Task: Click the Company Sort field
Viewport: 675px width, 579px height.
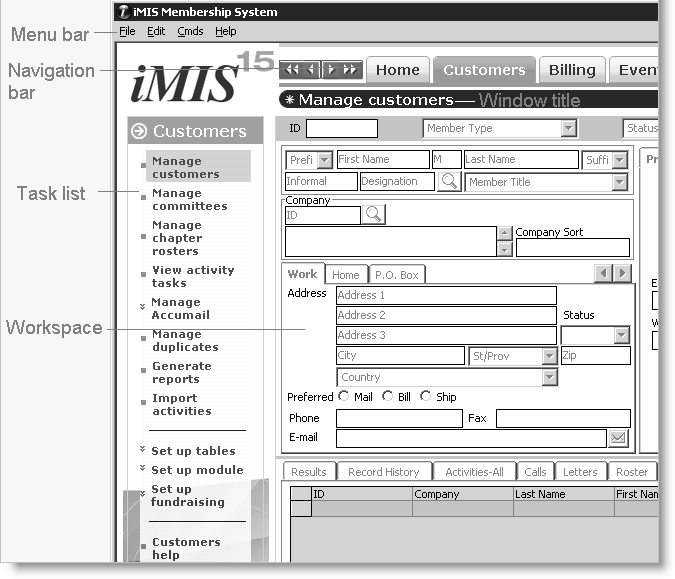Action: pos(573,248)
